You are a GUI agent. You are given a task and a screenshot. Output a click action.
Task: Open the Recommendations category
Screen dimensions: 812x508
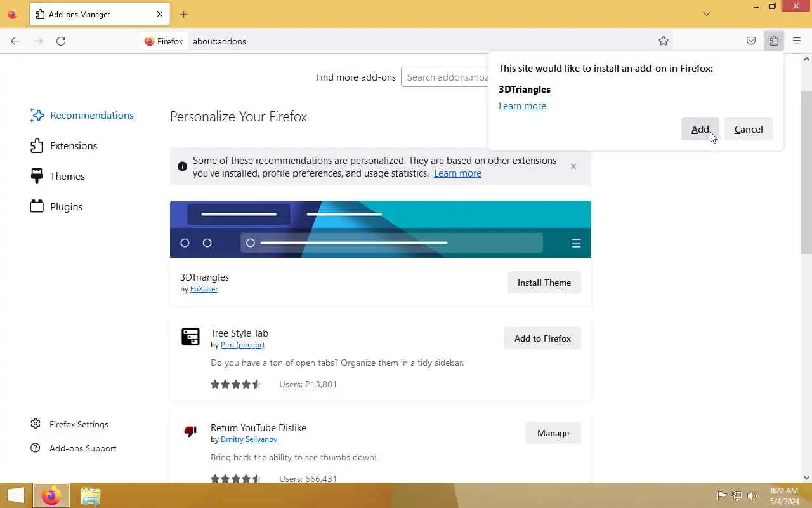coord(82,115)
